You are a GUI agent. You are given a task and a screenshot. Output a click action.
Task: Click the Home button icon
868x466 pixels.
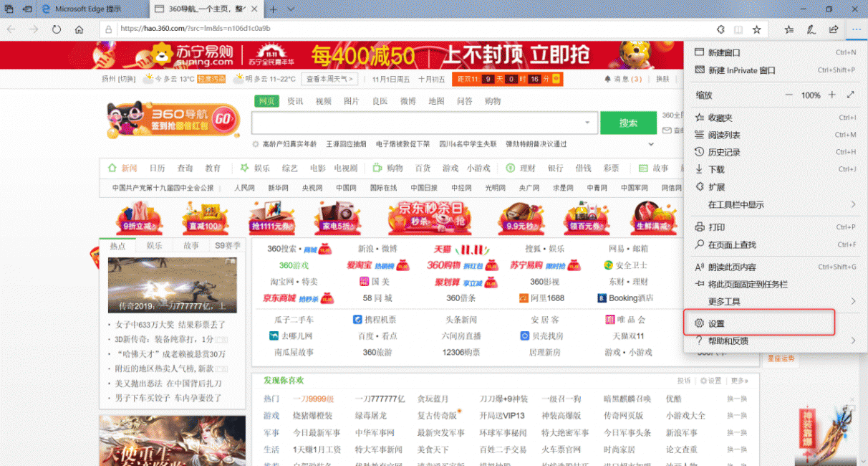click(79, 29)
